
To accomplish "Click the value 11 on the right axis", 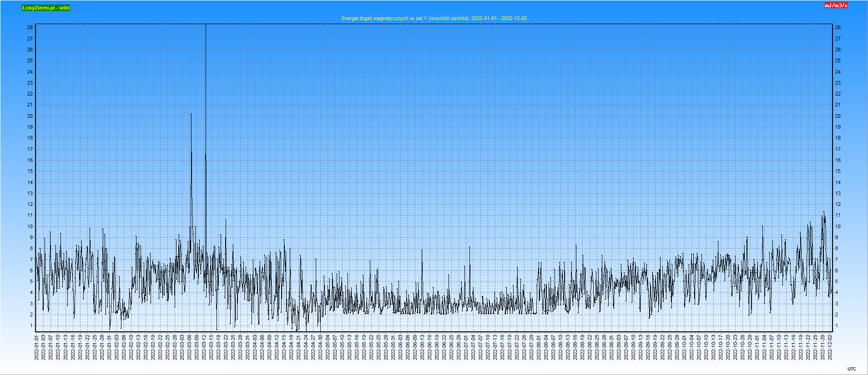I will pos(838,215).
